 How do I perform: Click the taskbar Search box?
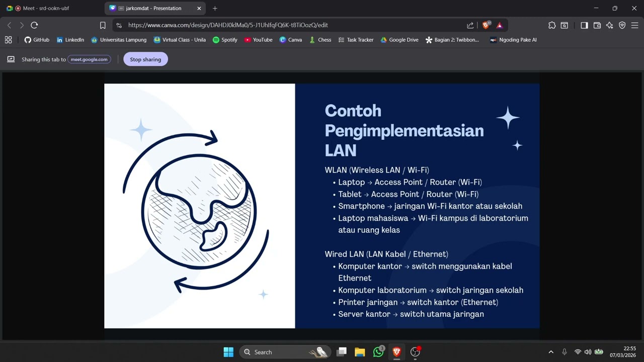(x=285, y=352)
